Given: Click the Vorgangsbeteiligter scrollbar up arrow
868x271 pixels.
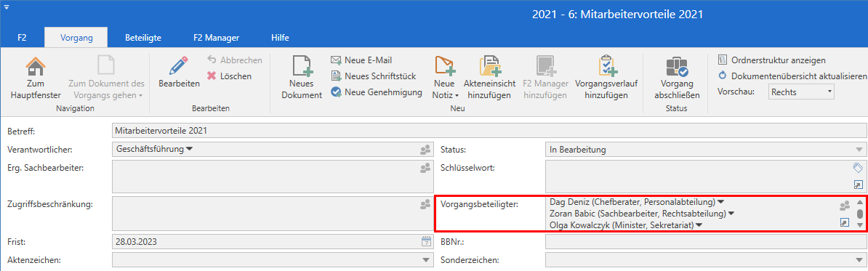Looking at the screenshot, I should pyautogui.click(x=860, y=203).
